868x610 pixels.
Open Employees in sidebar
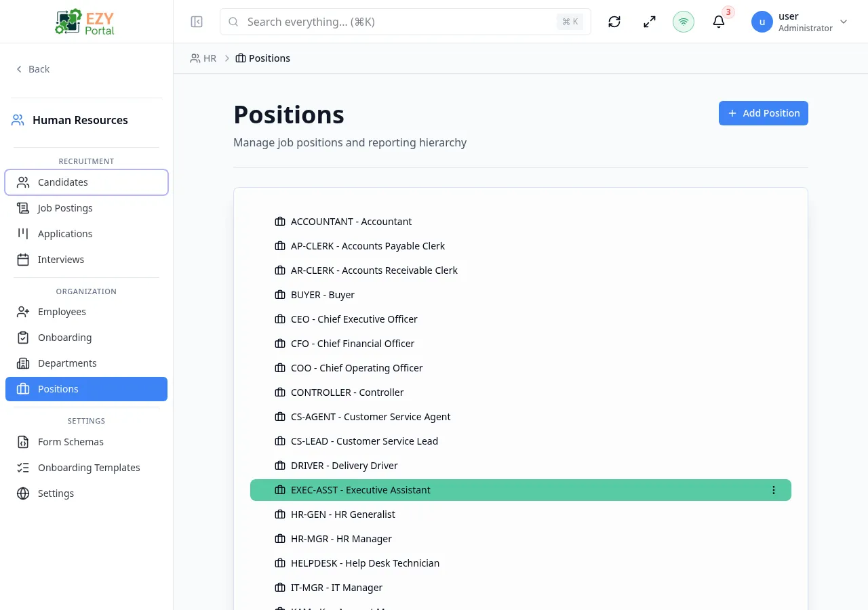pos(86,312)
